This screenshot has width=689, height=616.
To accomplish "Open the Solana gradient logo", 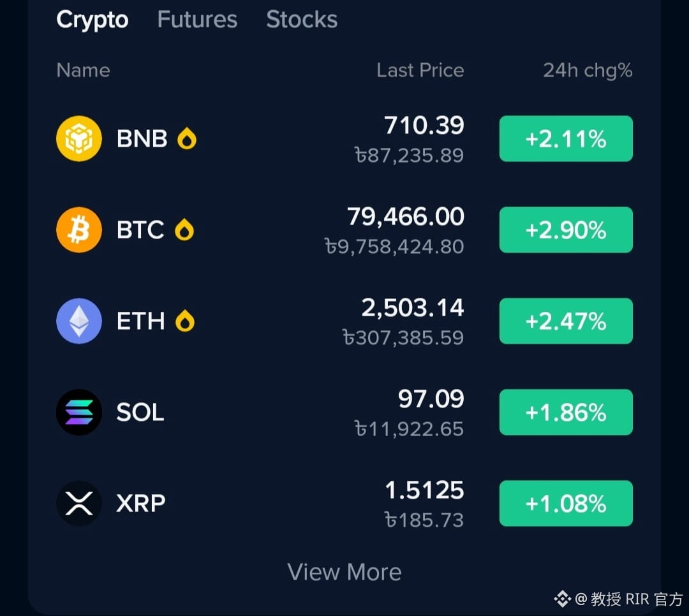I will coord(79,412).
